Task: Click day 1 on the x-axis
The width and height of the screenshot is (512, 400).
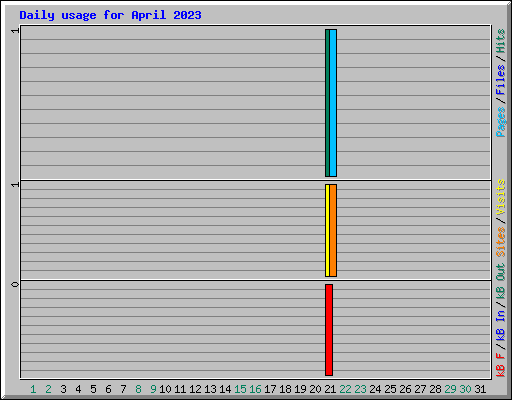Action: 33,389
